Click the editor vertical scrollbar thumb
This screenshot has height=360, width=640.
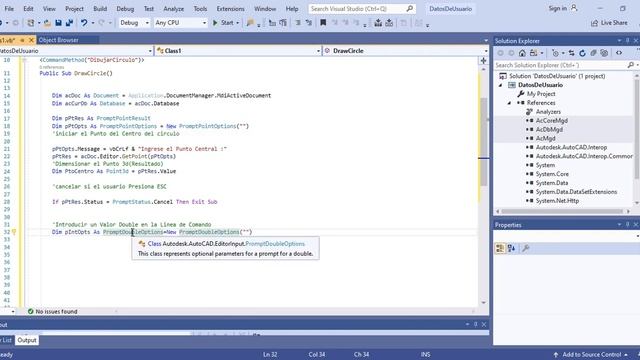(x=484, y=142)
